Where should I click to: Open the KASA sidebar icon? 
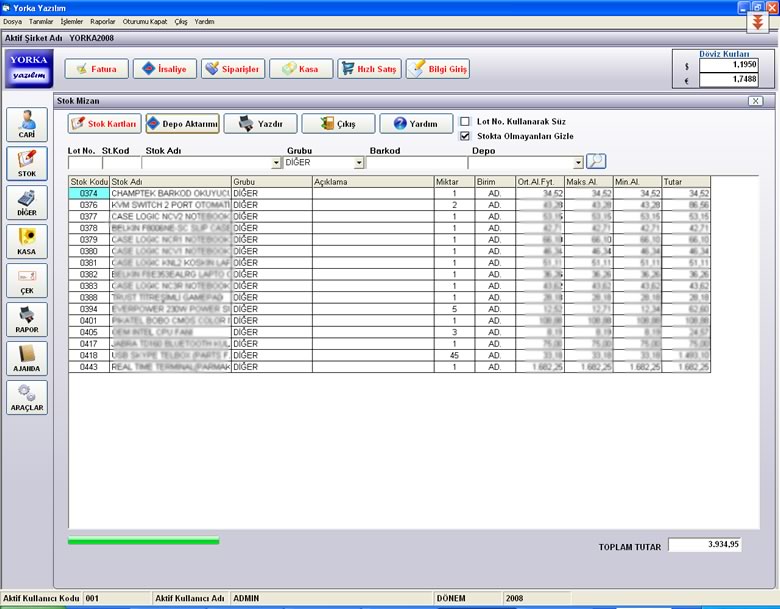tap(27, 241)
